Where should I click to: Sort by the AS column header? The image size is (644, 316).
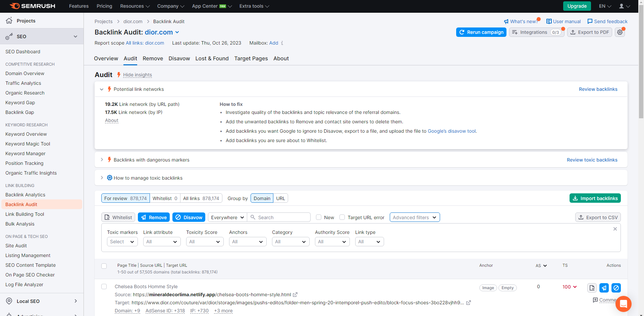point(541,265)
